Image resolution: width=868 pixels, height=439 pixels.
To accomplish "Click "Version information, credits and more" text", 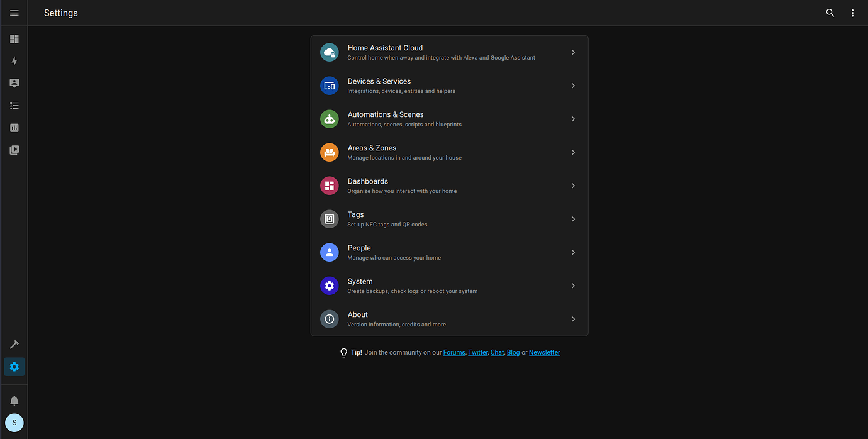I will click(x=397, y=325).
